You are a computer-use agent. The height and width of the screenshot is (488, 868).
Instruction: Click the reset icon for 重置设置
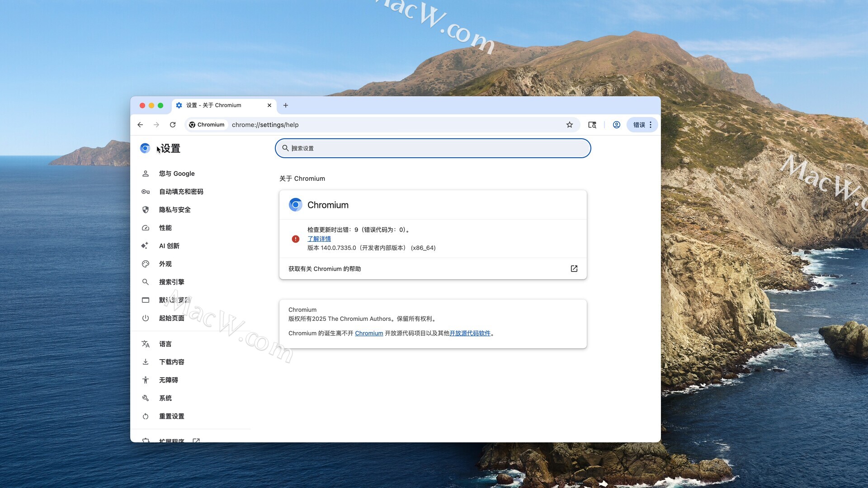pyautogui.click(x=146, y=416)
